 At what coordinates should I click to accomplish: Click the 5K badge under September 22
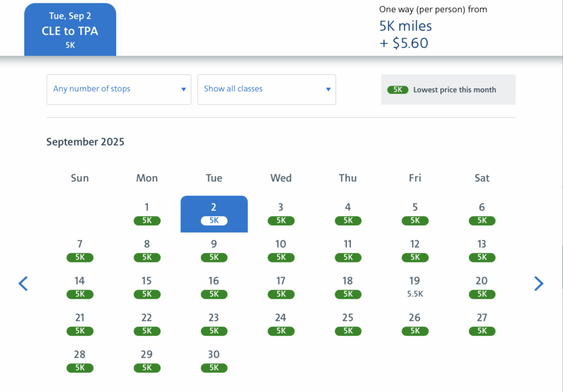147,331
